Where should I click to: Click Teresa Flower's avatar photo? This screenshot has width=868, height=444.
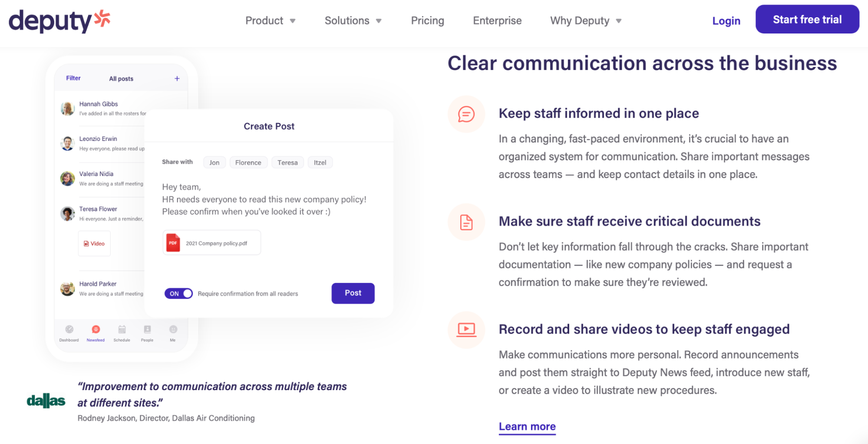click(x=67, y=213)
